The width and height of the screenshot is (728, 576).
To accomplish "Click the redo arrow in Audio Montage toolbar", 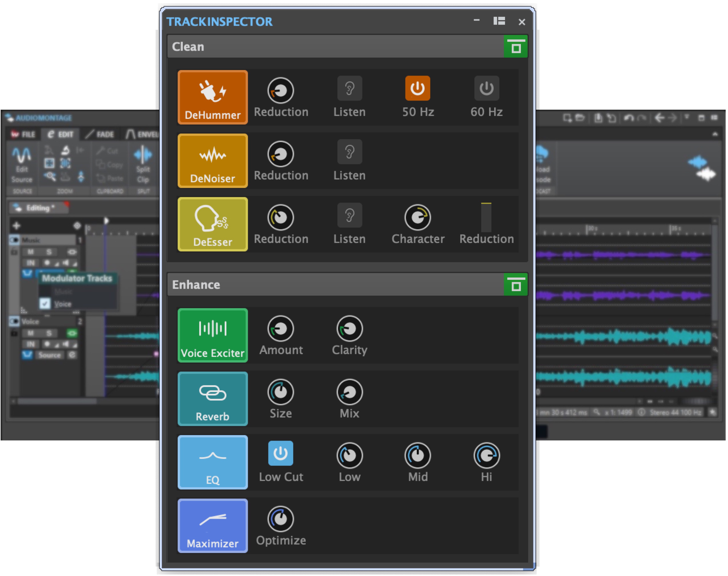I will [642, 118].
